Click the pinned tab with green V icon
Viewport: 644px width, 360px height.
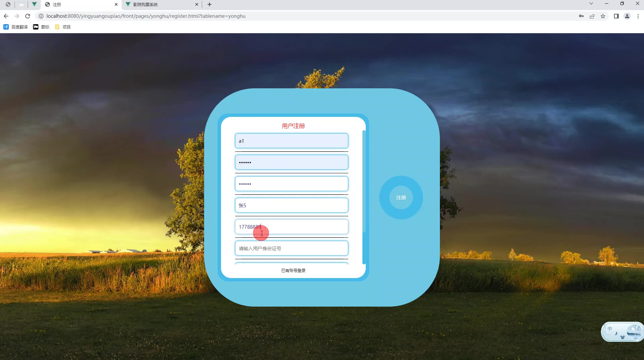(34, 4)
